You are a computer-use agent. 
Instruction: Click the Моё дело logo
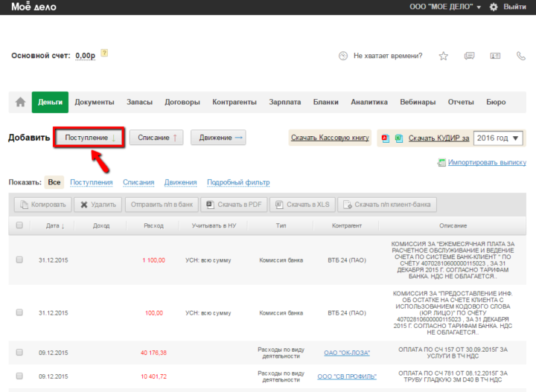coord(33,7)
